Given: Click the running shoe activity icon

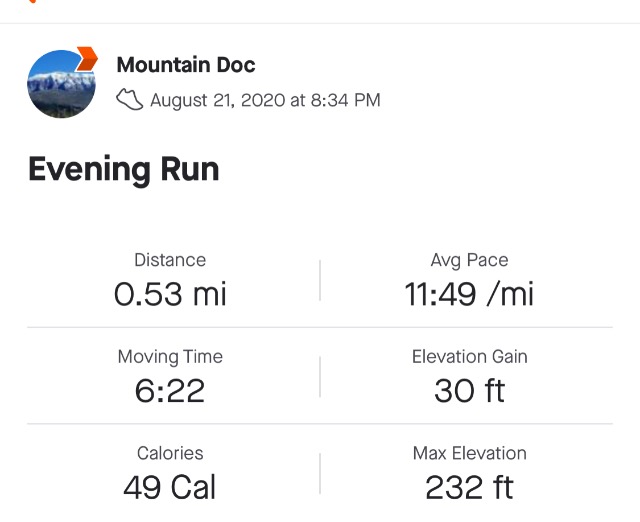Looking at the screenshot, I should (130, 100).
